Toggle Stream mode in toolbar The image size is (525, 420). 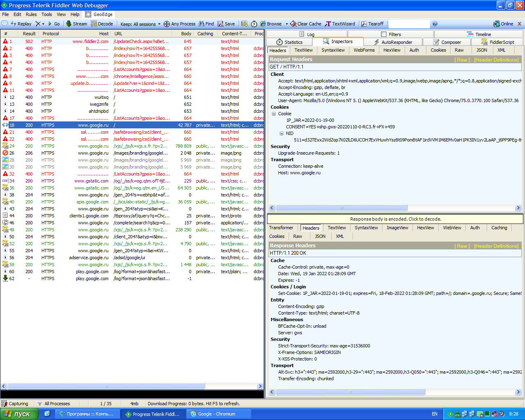tap(77, 24)
